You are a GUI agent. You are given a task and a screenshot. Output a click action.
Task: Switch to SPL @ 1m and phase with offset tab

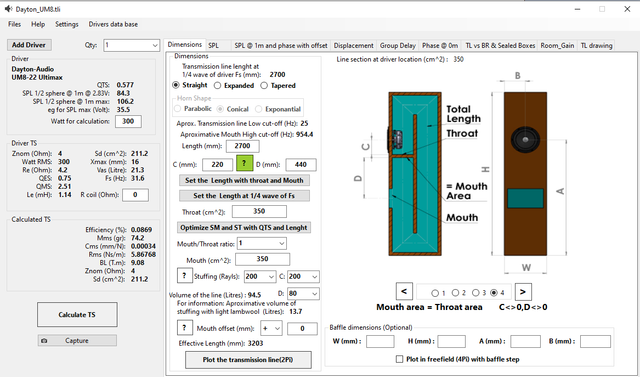click(x=281, y=46)
